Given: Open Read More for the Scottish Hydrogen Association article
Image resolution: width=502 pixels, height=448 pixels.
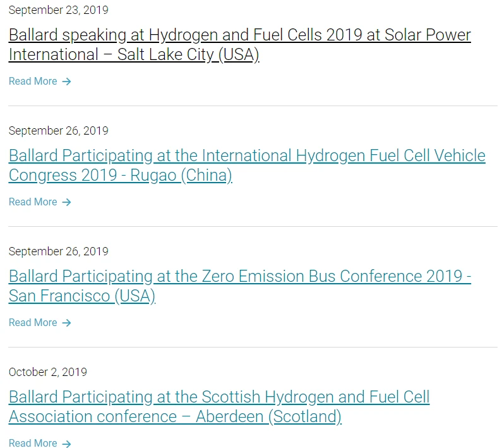Looking at the screenshot, I should (x=33, y=444).
